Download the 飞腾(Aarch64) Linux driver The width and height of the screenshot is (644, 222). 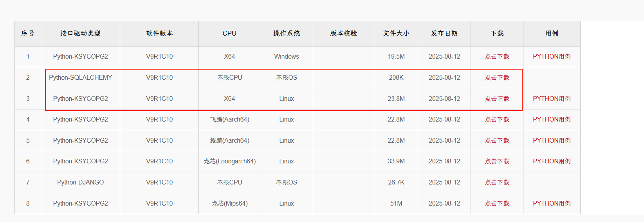coord(497,120)
